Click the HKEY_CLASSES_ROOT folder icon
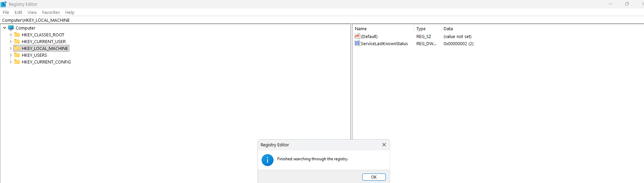This screenshot has width=644, height=183. [17, 35]
